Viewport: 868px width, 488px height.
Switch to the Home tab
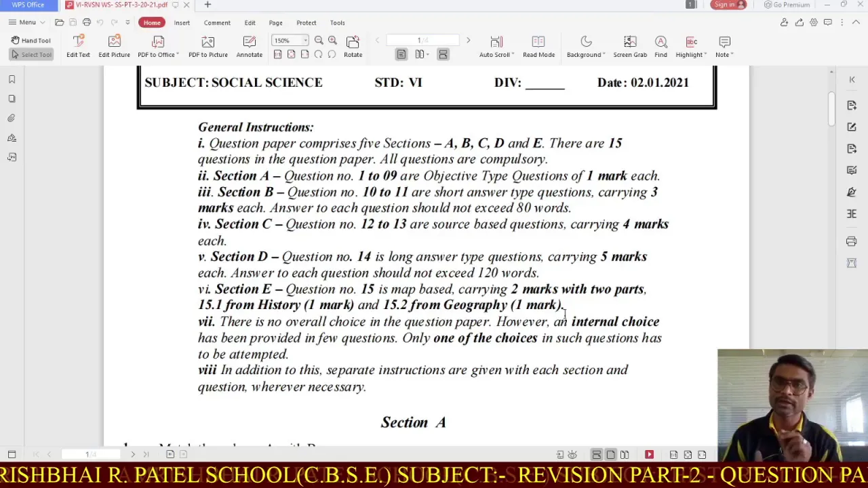coord(152,22)
